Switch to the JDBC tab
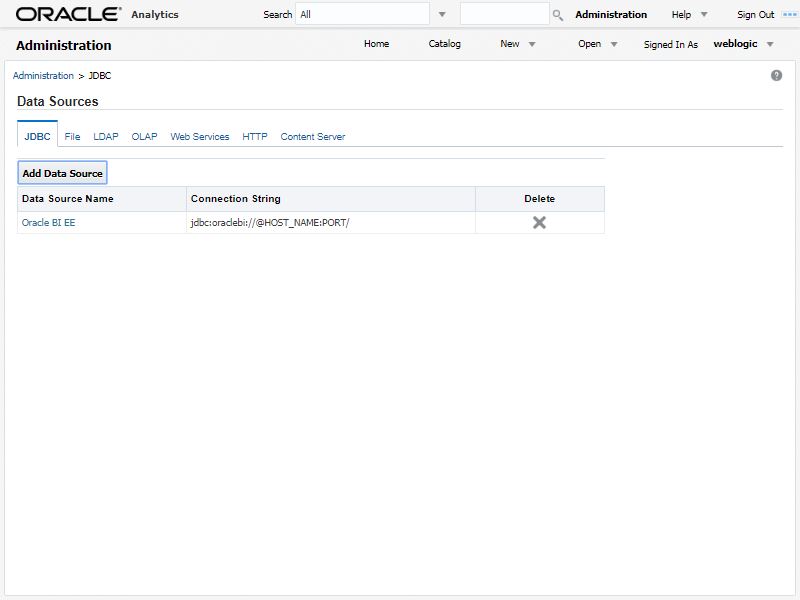This screenshot has width=800, height=600. 37,137
